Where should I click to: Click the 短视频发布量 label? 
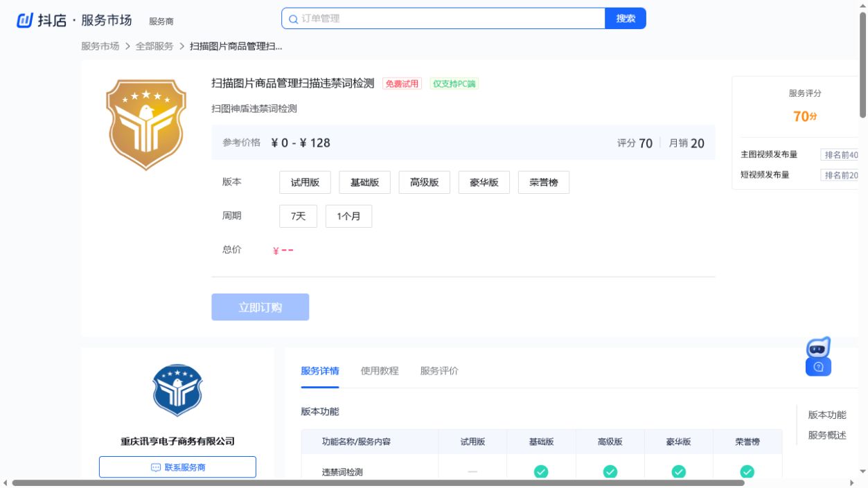coord(765,174)
